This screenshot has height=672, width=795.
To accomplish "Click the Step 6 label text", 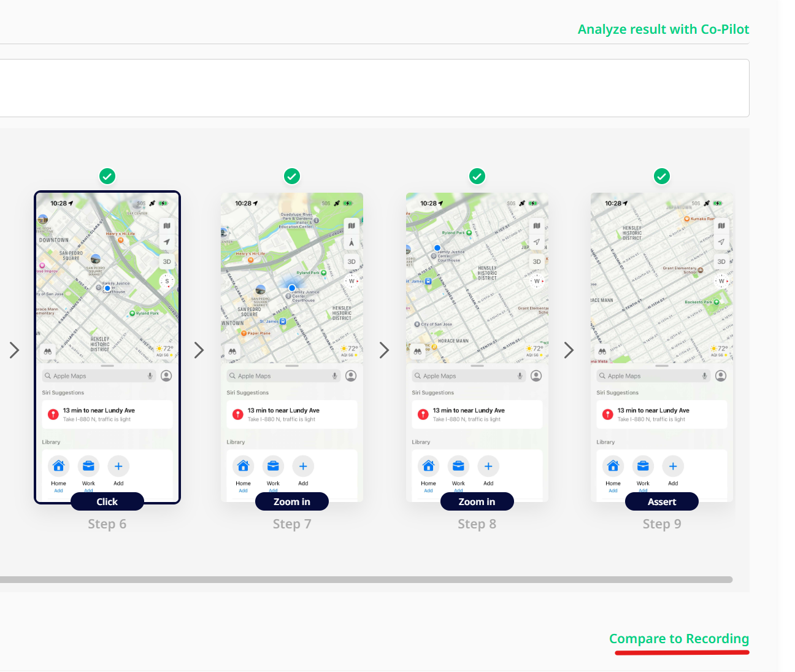I will 107,524.
